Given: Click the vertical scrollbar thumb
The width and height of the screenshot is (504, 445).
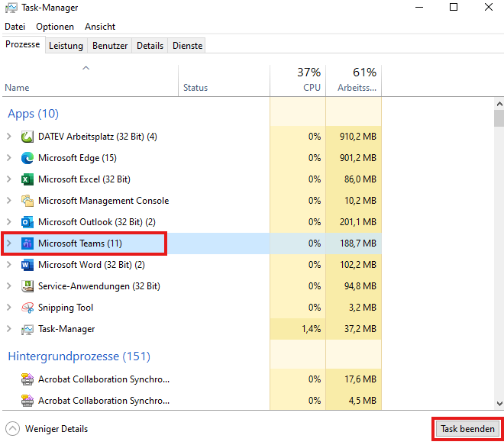Looking at the screenshot, I should point(499,118).
